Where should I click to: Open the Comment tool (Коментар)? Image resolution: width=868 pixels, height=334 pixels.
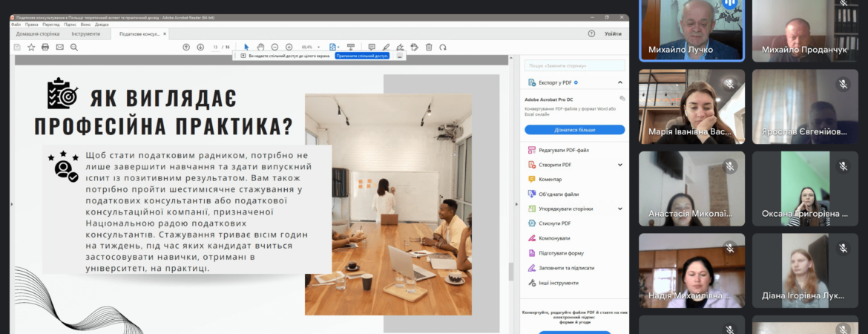coord(545,180)
